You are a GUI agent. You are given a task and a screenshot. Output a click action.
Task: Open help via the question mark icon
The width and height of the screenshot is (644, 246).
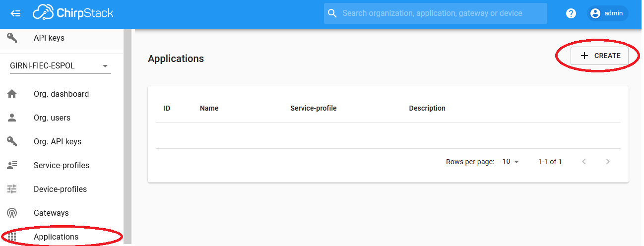(x=571, y=13)
